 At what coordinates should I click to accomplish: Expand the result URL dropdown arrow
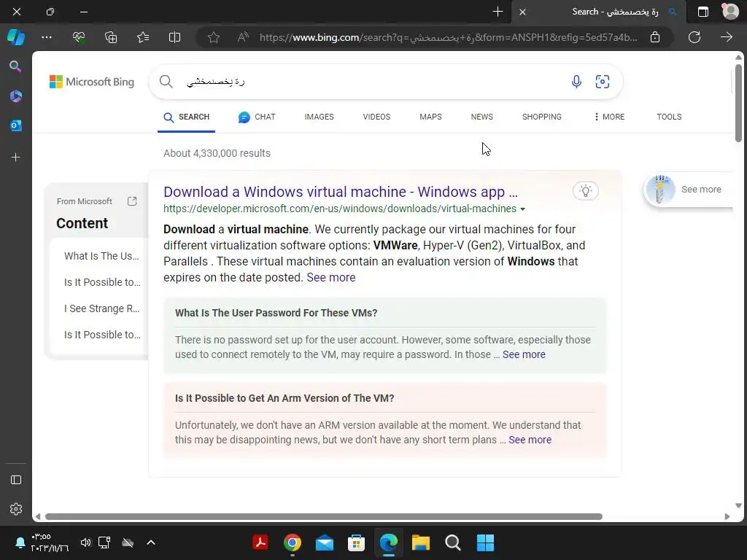pyautogui.click(x=522, y=209)
